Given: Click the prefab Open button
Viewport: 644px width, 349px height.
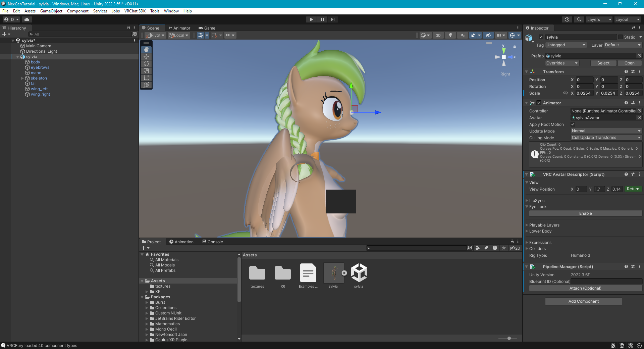Looking at the screenshot, I should point(629,63).
